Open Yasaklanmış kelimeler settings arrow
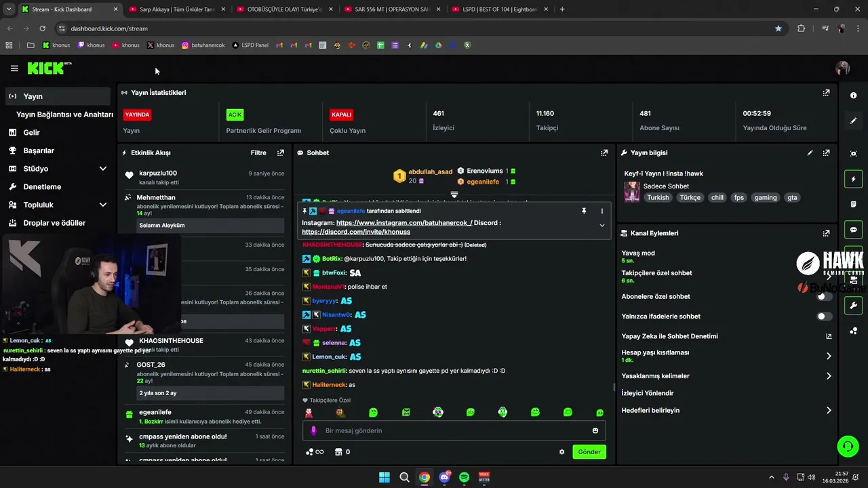The height and width of the screenshot is (488, 868). pos(829,376)
